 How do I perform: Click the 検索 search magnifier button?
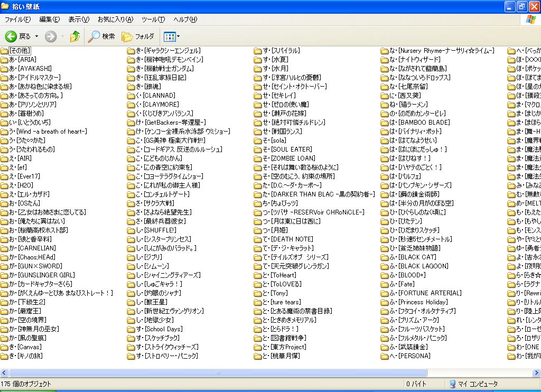coord(101,36)
